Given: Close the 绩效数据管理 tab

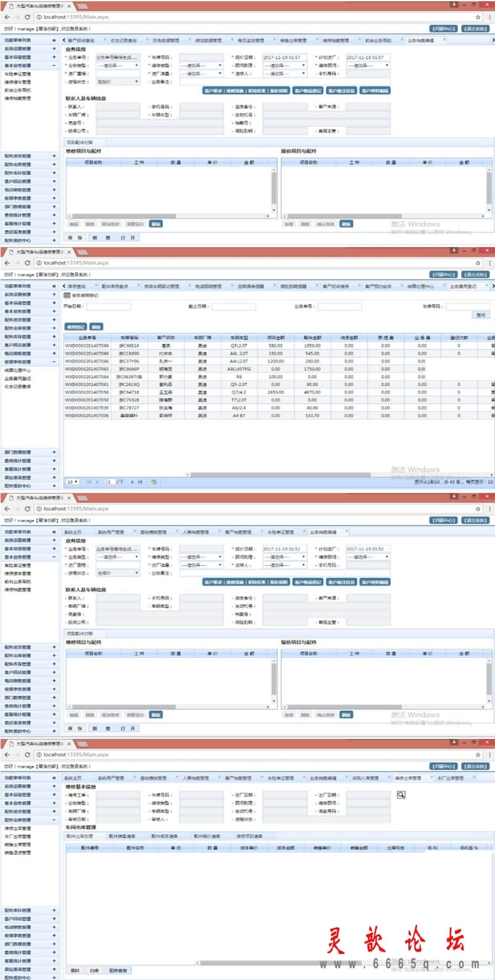Looking at the screenshot, I should pyautogui.click(x=231, y=40).
